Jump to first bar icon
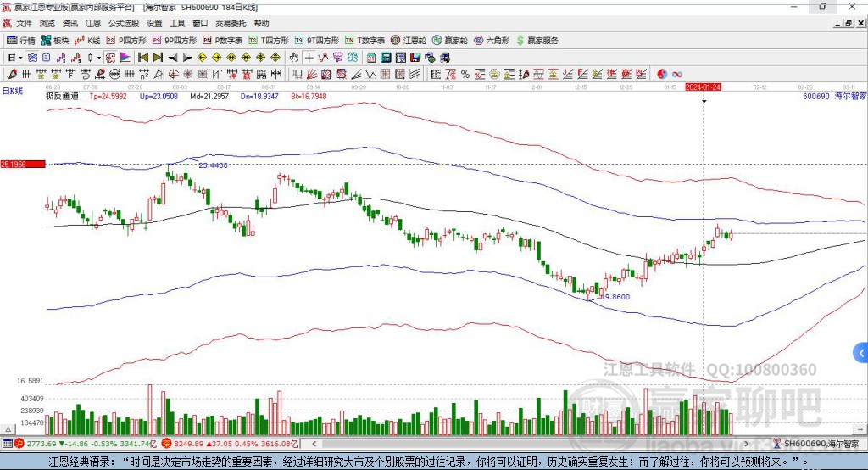The image size is (868, 470). click(x=142, y=58)
